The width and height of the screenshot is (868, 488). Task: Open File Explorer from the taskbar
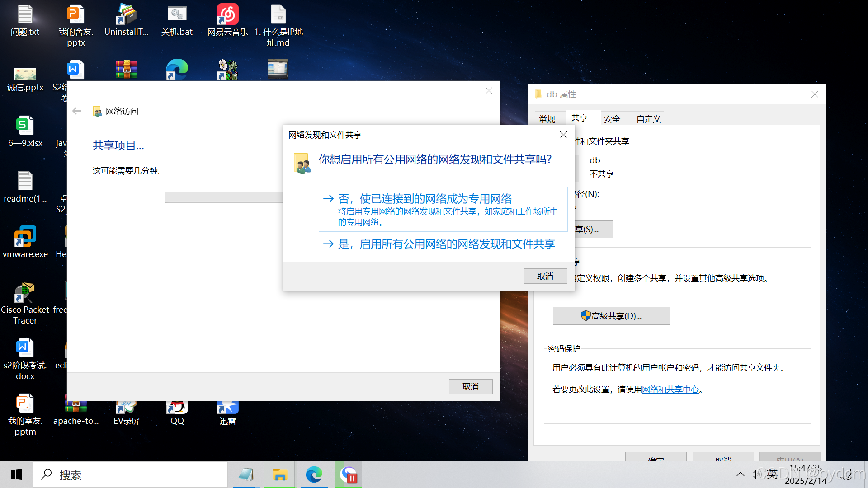click(x=279, y=474)
